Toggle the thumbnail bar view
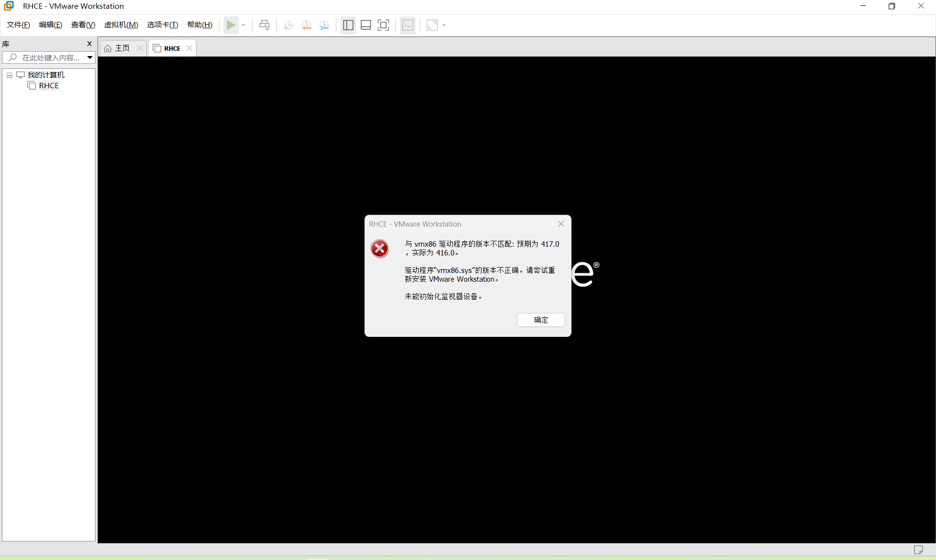This screenshot has width=936, height=560. coord(366,25)
